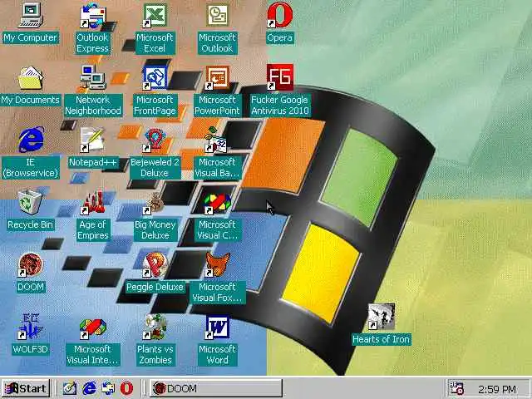The image size is (532, 399).
Task: Launch Opera from the quick launch bar
Action: tap(126, 388)
